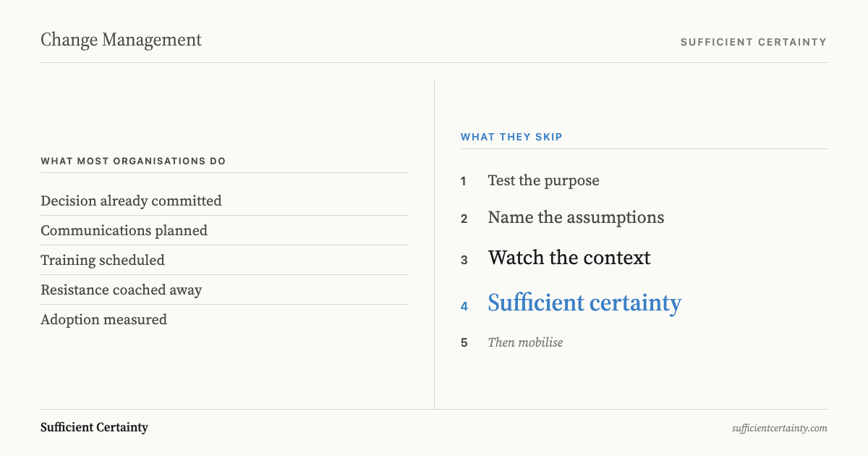Screen dimensions: 868x456
Task: Click the number 1 marker
Action: (464, 181)
